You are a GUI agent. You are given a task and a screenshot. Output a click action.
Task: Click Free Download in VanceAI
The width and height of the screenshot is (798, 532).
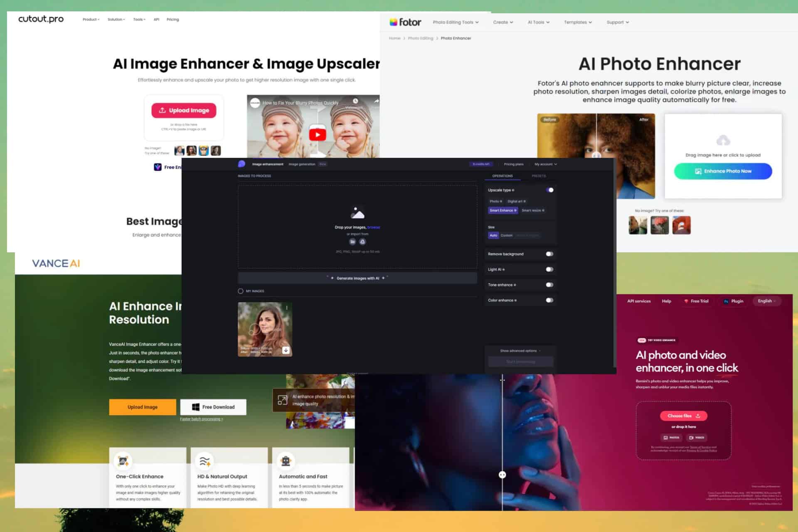(213, 407)
